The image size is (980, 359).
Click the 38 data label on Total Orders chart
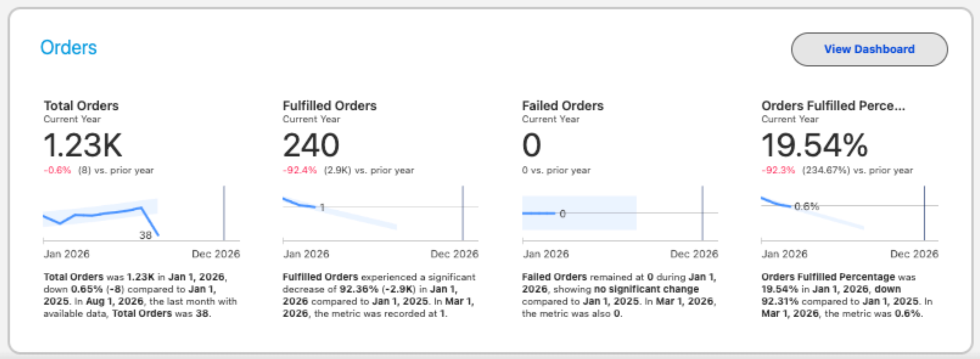coord(146,235)
